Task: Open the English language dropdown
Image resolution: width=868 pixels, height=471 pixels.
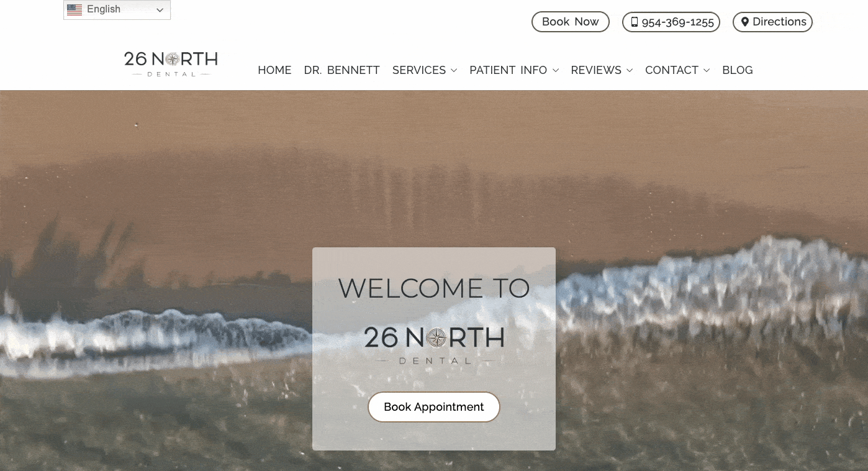Action: 117,10
